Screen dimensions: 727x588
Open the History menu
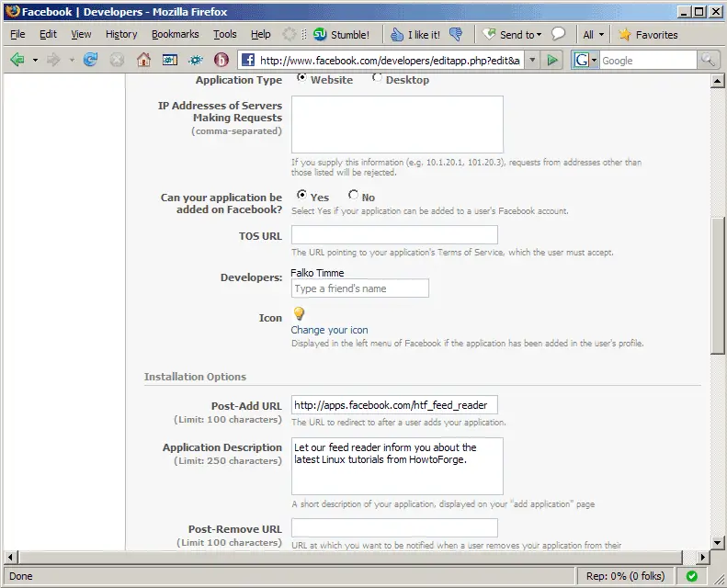tap(121, 34)
